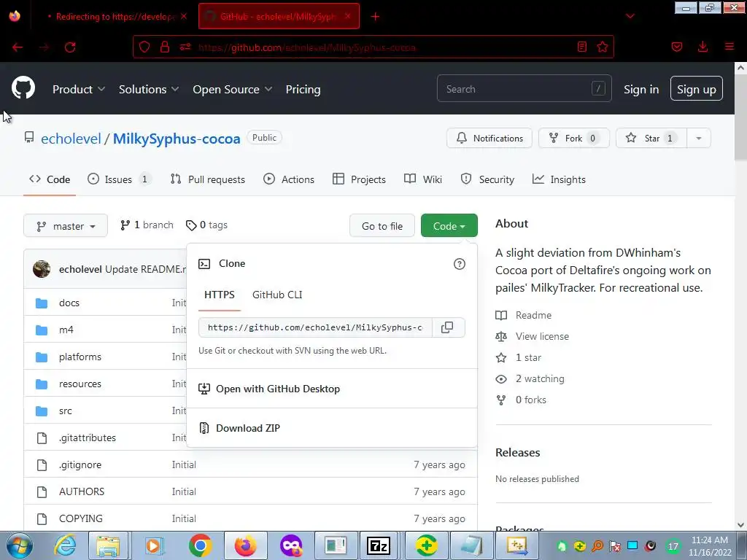Open the .gitattributes file

tap(88, 437)
